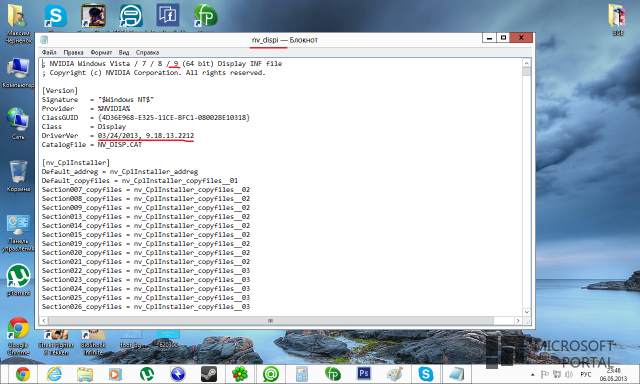The width and height of the screenshot is (640, 384).
Task: Launch Internet Explorer from taskbar
Action: click(54, 374)
